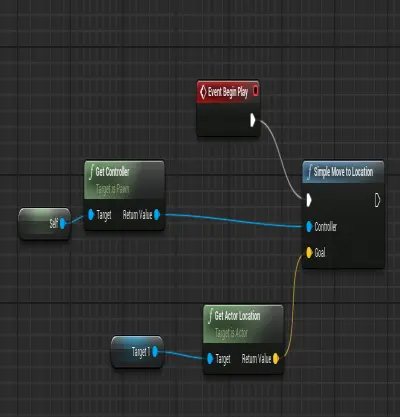Click the Get Controller Return Value pin
Image resolution: width=400 pixels, height=417 pixels.
click(x=157, y=215)
